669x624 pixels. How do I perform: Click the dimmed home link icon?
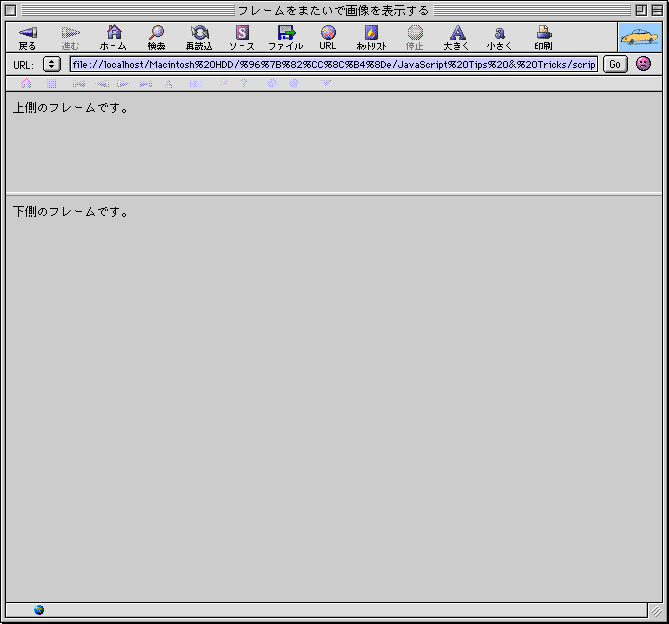coord(26,83)
